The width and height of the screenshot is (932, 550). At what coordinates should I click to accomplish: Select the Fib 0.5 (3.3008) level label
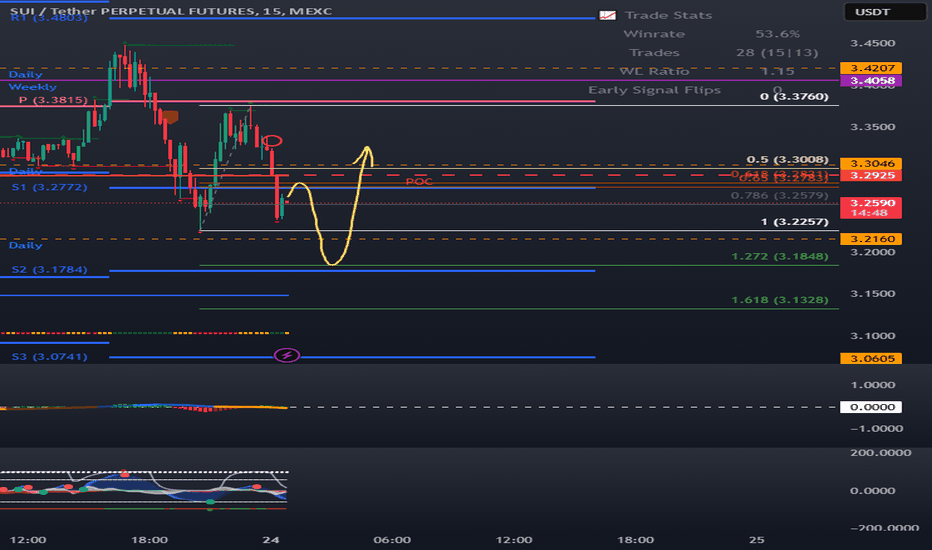pos(787,159)
